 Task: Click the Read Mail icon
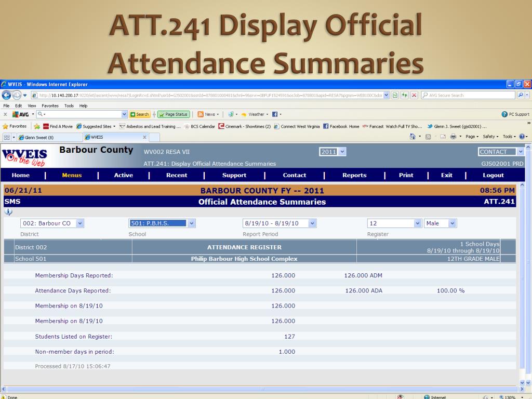point(443,137)
